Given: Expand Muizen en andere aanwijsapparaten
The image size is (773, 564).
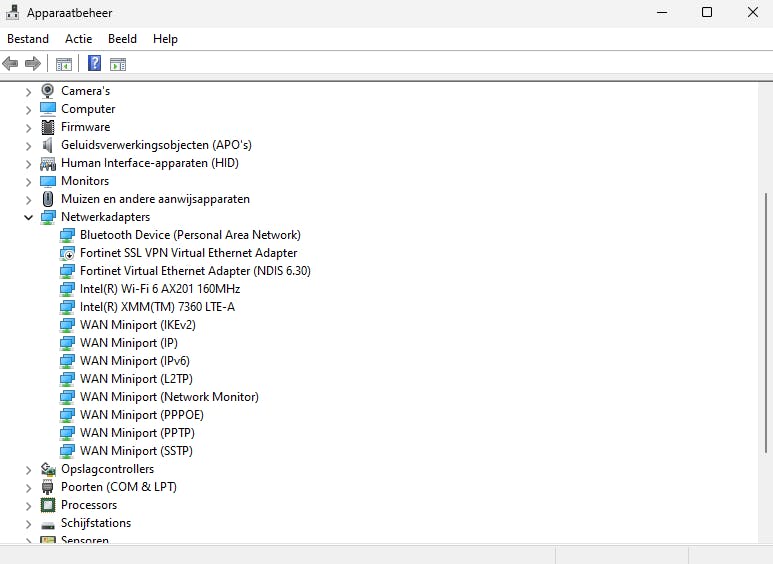Looking at the screenshot, I should [29, 200].
